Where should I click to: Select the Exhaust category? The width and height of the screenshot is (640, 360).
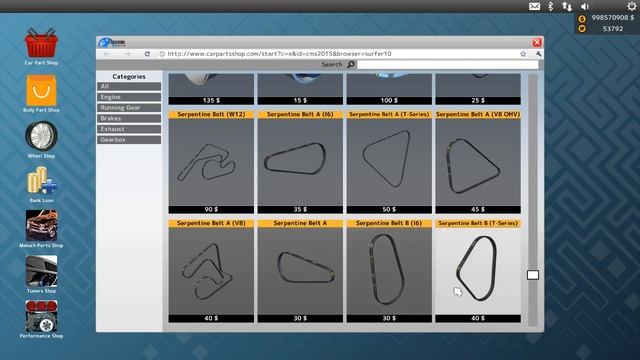click(129, 129)
